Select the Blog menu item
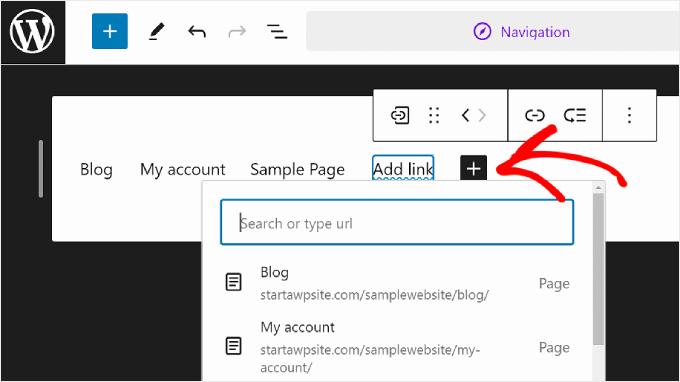 click(x=96, y=170)
